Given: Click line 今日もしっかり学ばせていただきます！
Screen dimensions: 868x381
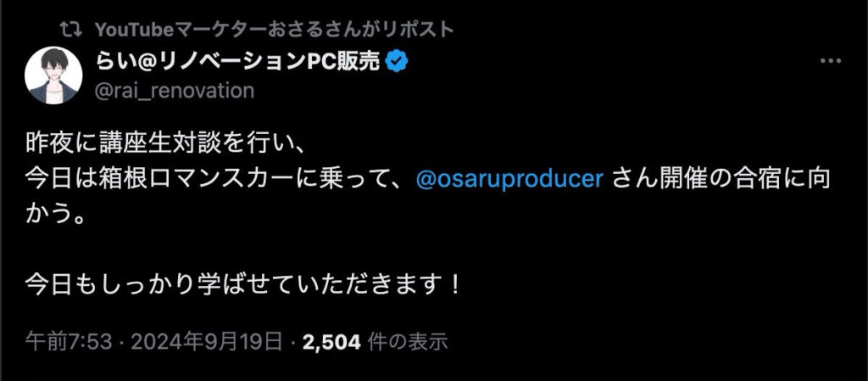Looking at the screenshot, I should [x=243, y=281].
